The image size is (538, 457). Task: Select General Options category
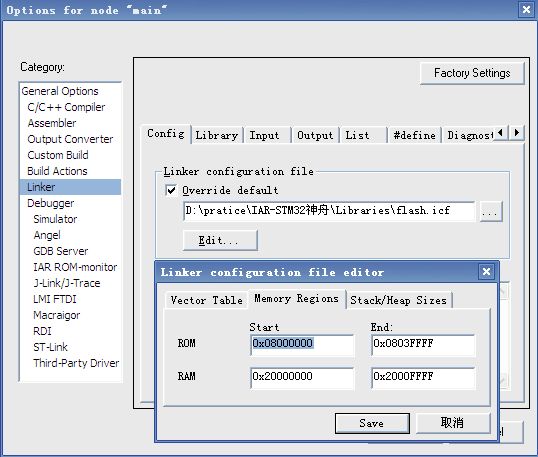click(x=60, y=91)
